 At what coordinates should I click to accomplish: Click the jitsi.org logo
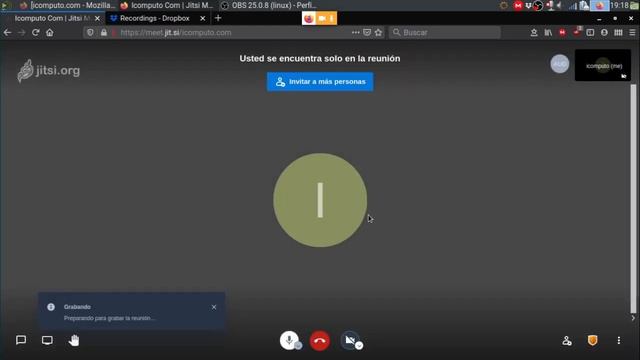tap(49, 71)
